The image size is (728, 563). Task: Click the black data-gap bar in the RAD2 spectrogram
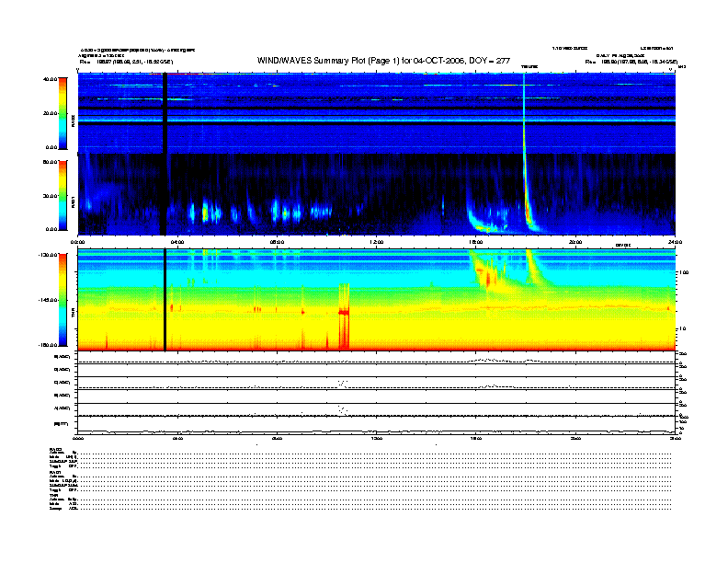[164, 113]
